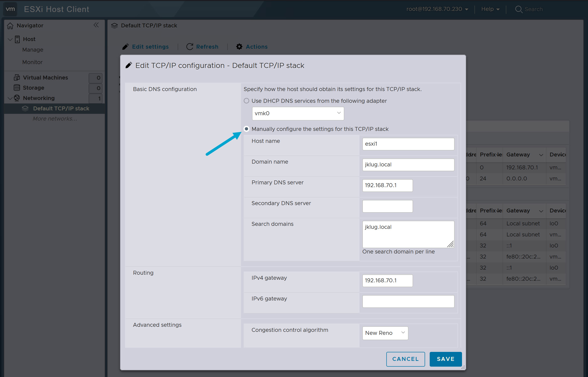
Task: Select the Storage icon in the navigator
Action: (x=16, y=88)
